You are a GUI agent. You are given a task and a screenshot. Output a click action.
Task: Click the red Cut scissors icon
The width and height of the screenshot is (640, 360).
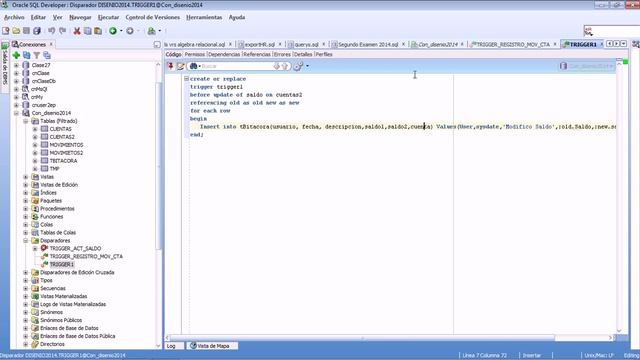pyautogui.click(x=77, y=31)
